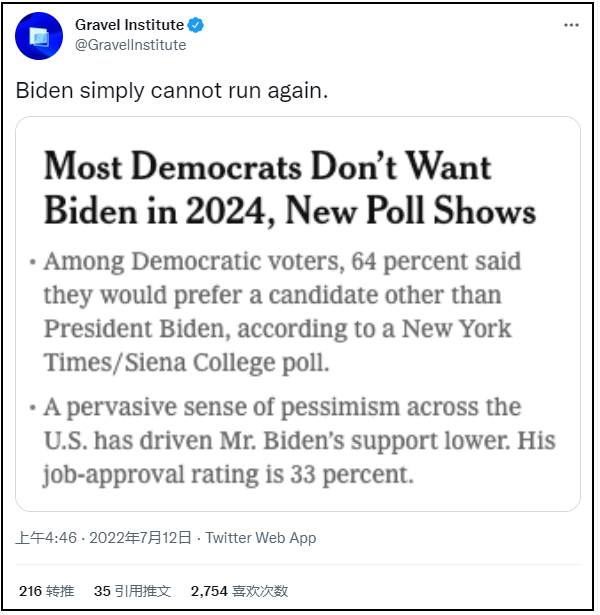Click the "job-approval rating is 33 percent" line

[x=228, y=473]
